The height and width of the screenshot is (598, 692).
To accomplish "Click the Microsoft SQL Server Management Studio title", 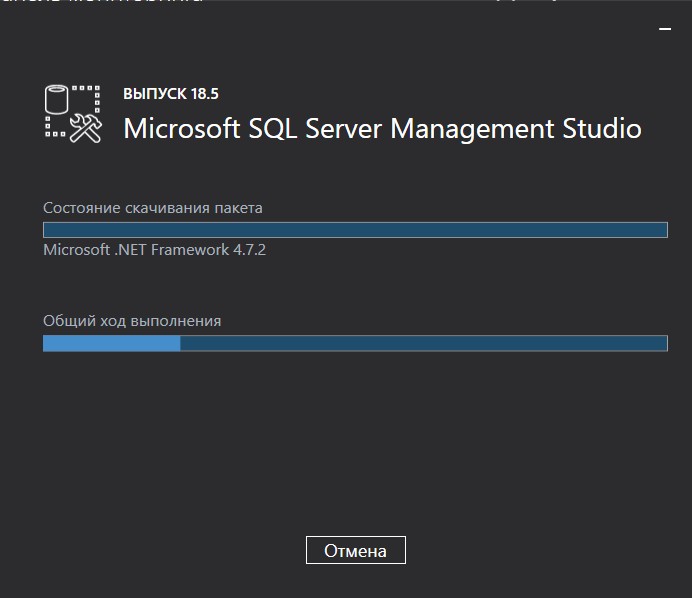I will 382,129.
